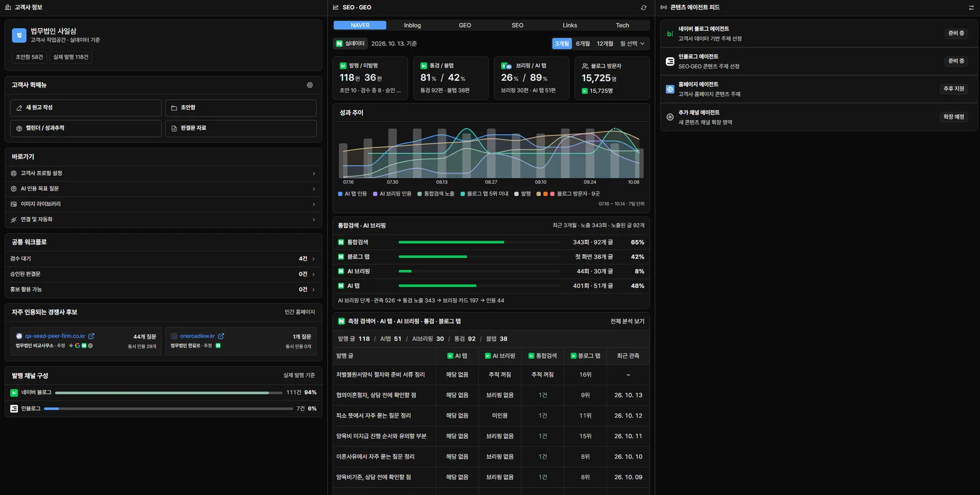Toggle the 블로그 방문자 · 9곳 legend series

pyautogui.click(x=568, y=194)
